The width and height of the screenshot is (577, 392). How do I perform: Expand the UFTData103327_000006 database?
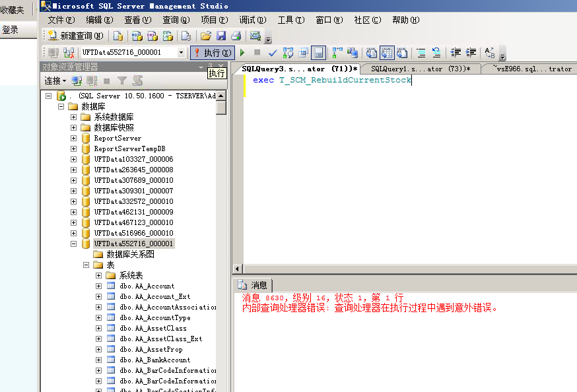click(73, 159)
